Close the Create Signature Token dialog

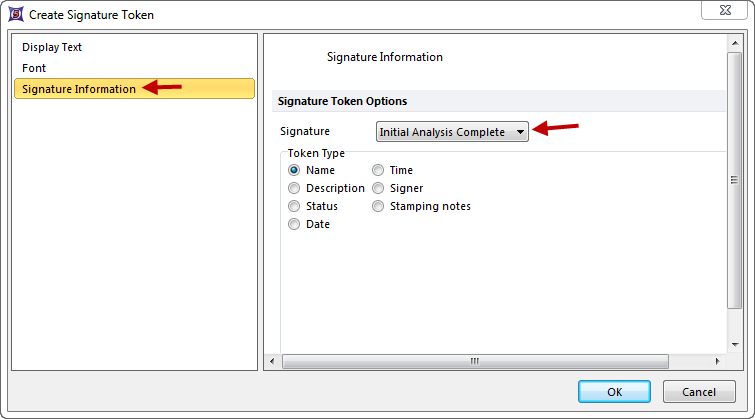coord(728,11)
